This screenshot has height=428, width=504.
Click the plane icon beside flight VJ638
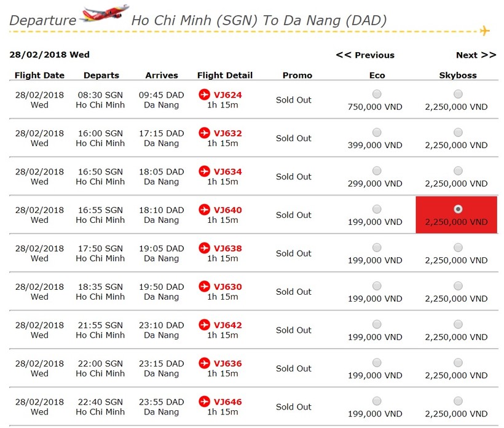[x=204, y=249]
